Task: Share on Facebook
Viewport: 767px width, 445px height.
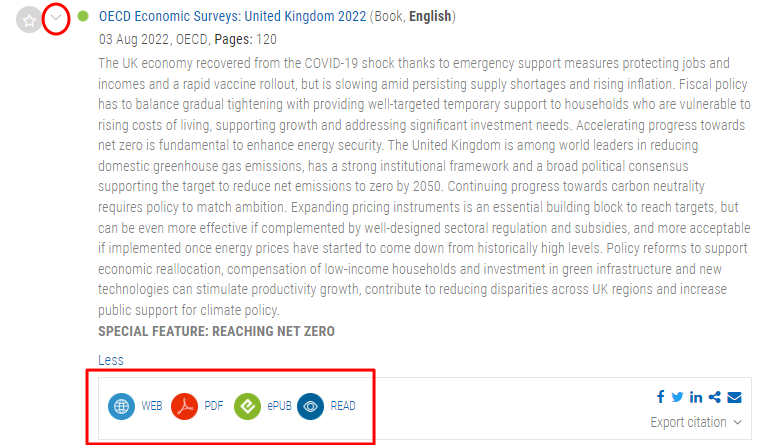Action: pyautogui.click(x=661, y=397)
